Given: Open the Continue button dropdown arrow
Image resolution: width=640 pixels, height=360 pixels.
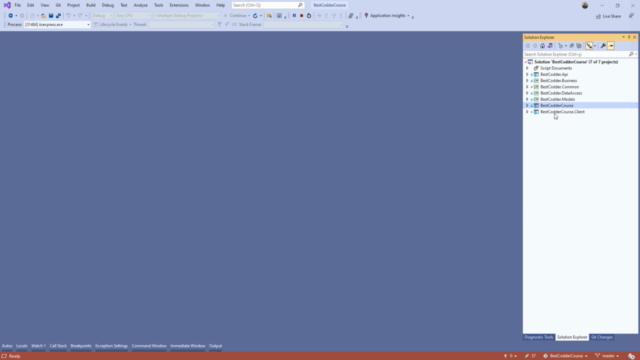Looking at the screenshot, I should [x=249, y=16].
